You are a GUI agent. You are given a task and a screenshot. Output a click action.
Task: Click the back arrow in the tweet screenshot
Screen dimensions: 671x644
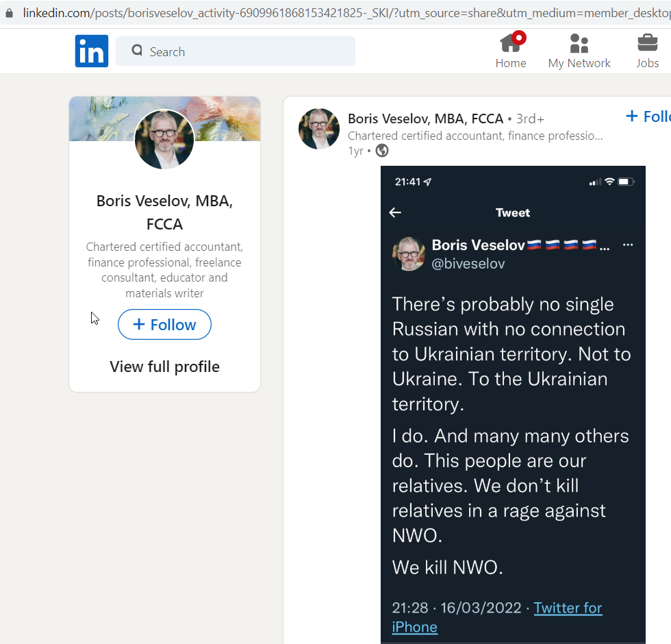(x=395, y=212)
